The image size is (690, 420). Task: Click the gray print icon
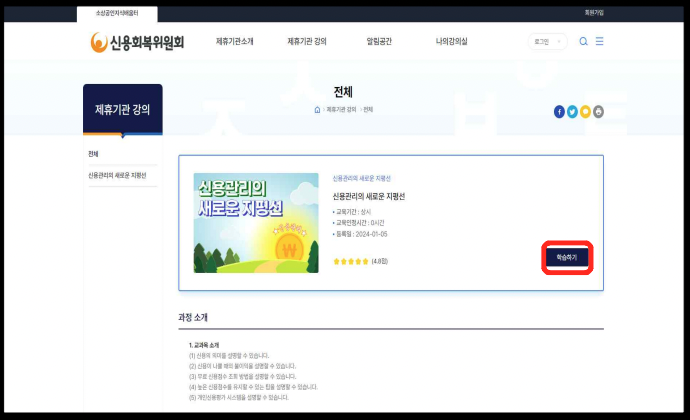(x=598, y=111)
